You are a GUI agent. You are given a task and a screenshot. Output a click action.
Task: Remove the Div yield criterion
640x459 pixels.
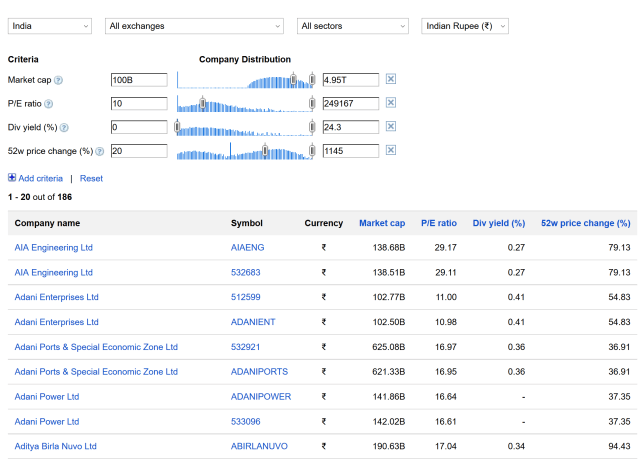click(391, 126)
